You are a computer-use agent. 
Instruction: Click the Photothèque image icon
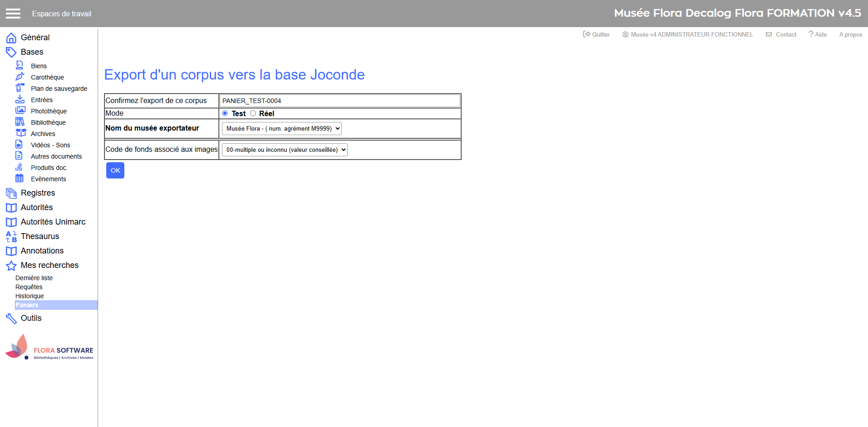(20, 110)
